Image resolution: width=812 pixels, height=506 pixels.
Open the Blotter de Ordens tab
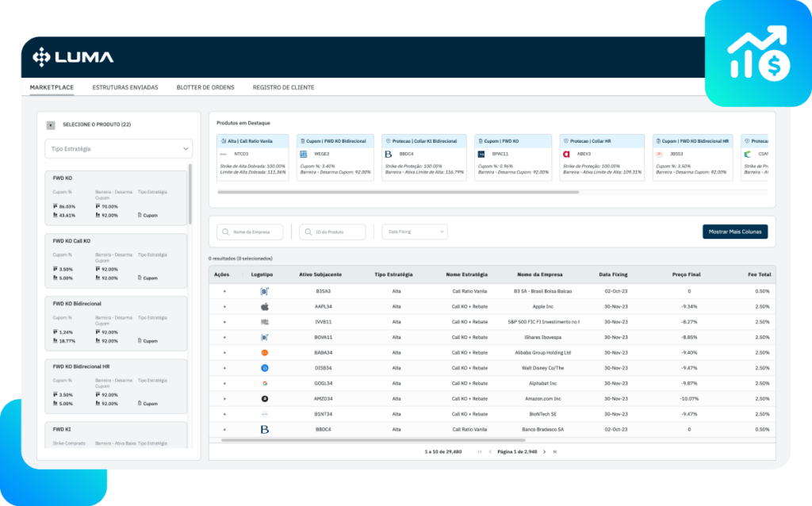[x=205, y=87]
